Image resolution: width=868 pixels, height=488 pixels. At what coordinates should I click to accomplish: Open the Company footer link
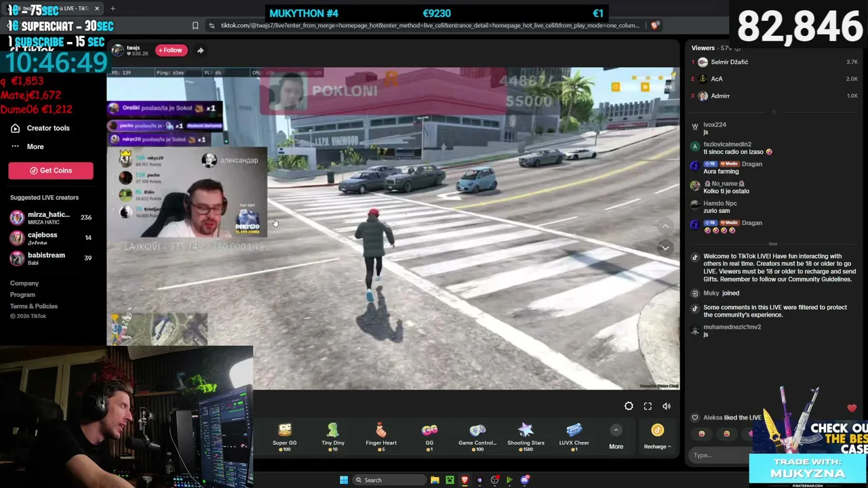tap(24, 283)
